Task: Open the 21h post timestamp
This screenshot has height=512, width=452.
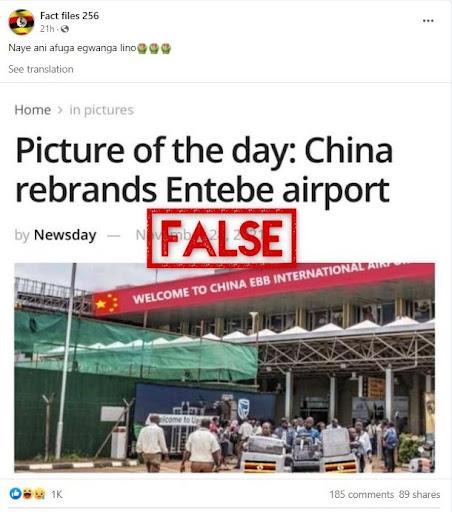Action: 47,29
